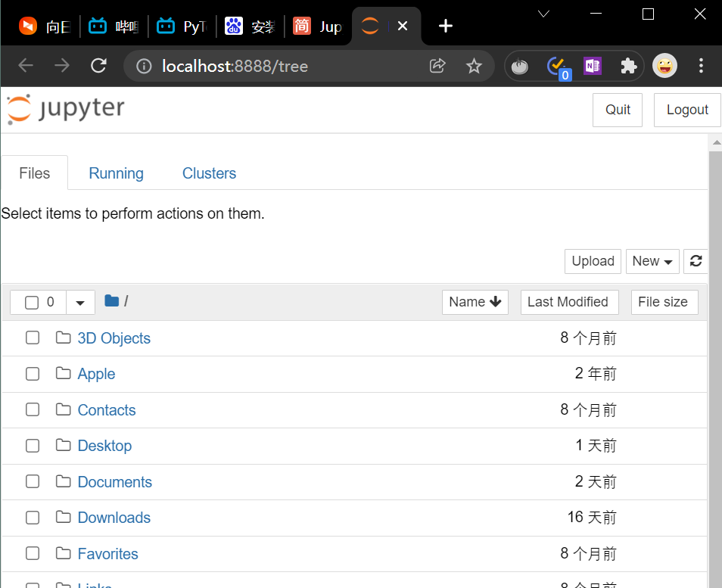Open the tab search chevron
This screenshot has height=588, width=722.
coord(544,14)
